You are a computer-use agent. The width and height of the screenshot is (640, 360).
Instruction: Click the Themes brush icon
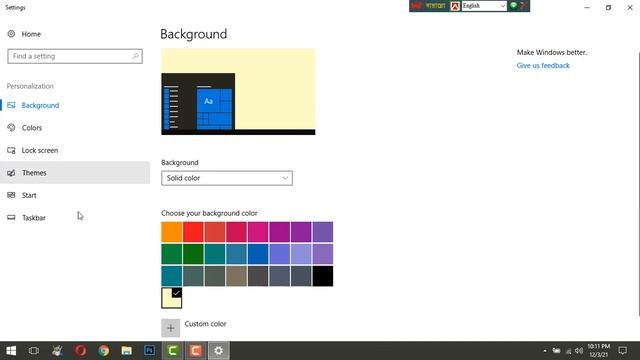(x=11, y=173)
